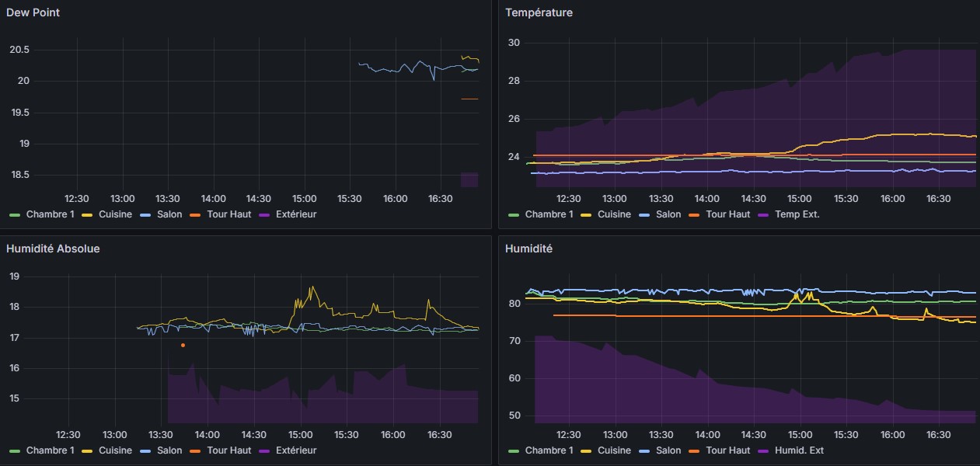Open the Humidité Absolue panel title menu

click(x=53, y=249)
